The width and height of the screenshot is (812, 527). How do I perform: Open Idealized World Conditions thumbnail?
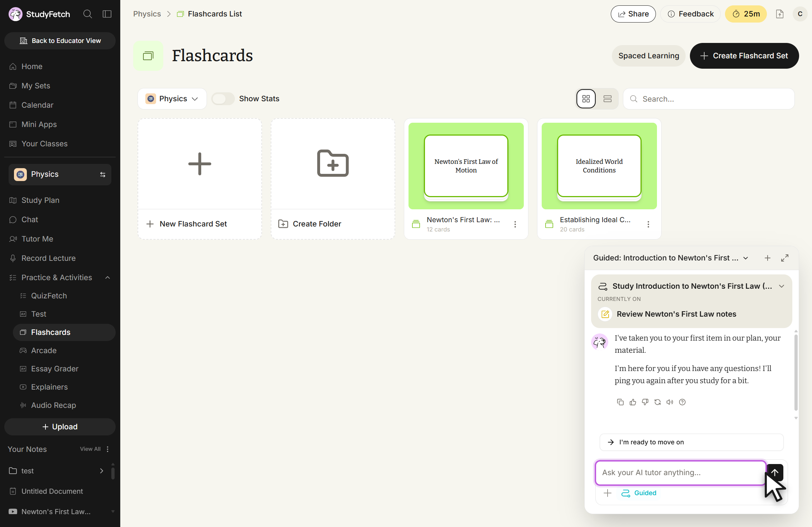click(599, 166)
